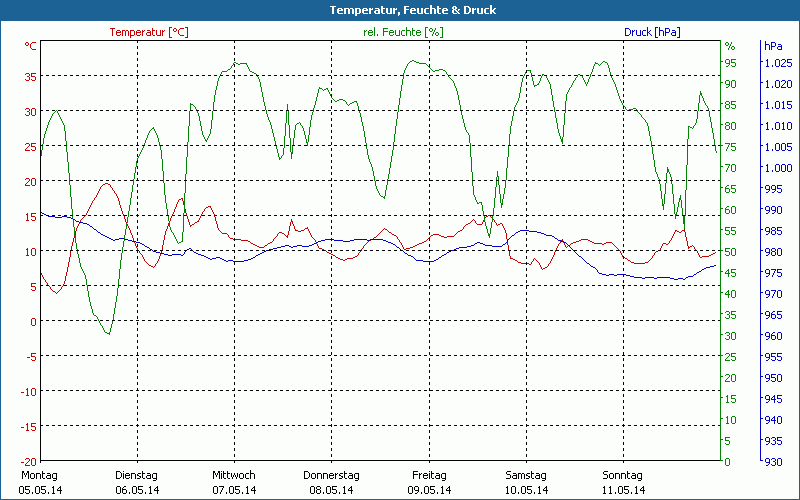Click the 'Dienstag' day label
This screenshot has height=500, width=800.
pyautogui.click(x=136, y=475)
